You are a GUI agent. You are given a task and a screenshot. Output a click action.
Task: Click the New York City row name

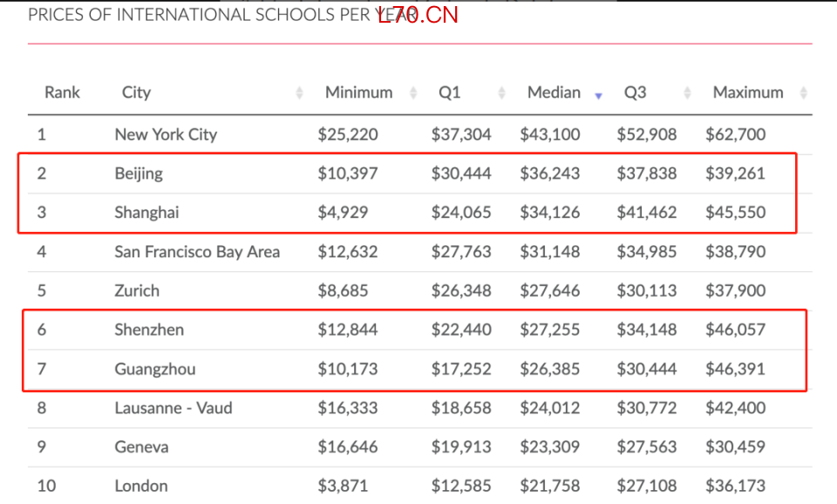(166, 134)
